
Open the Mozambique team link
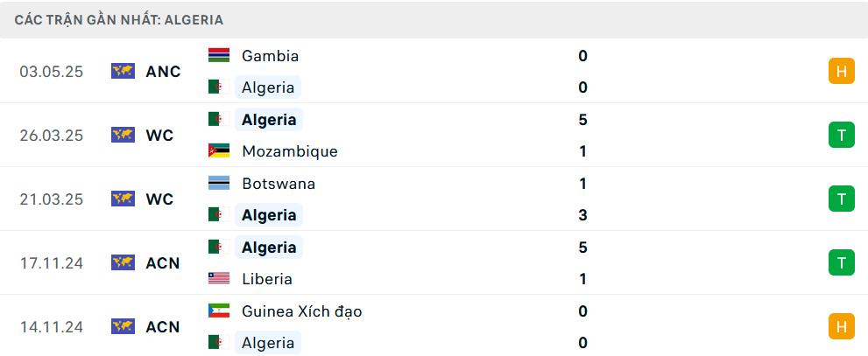(290, 151)
